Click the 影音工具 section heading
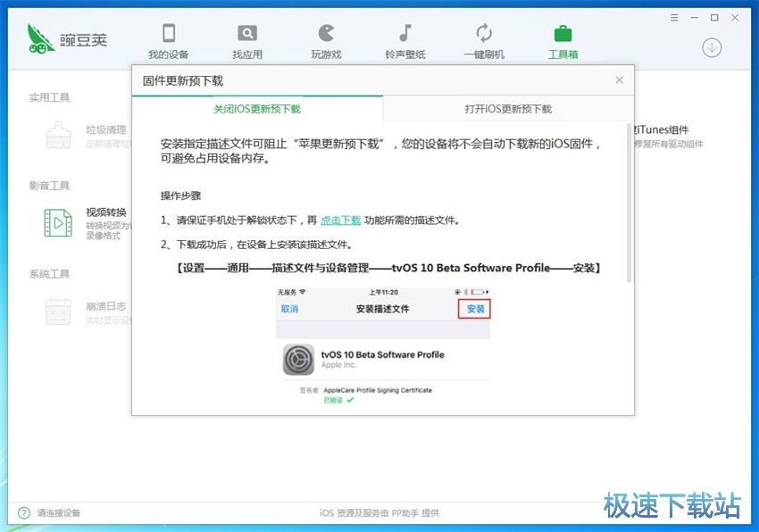The image size is (759, 532). [x=49, y=186]
